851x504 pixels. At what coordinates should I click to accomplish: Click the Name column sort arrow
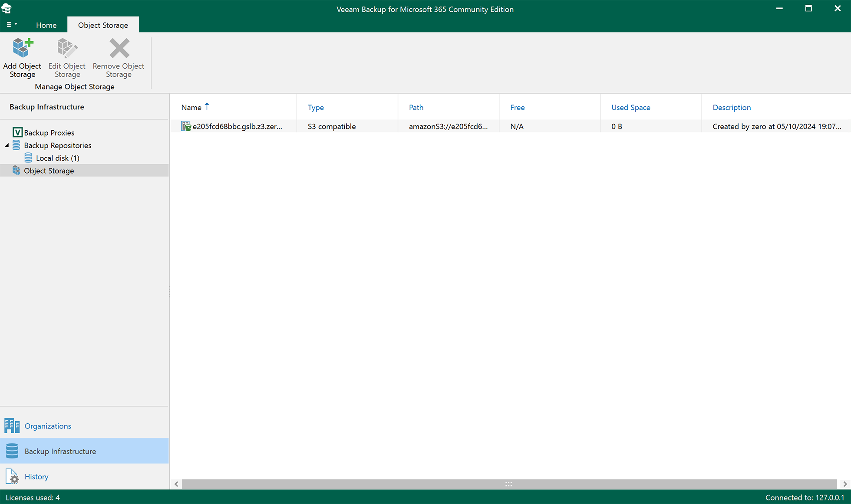(x=207, y=106)
